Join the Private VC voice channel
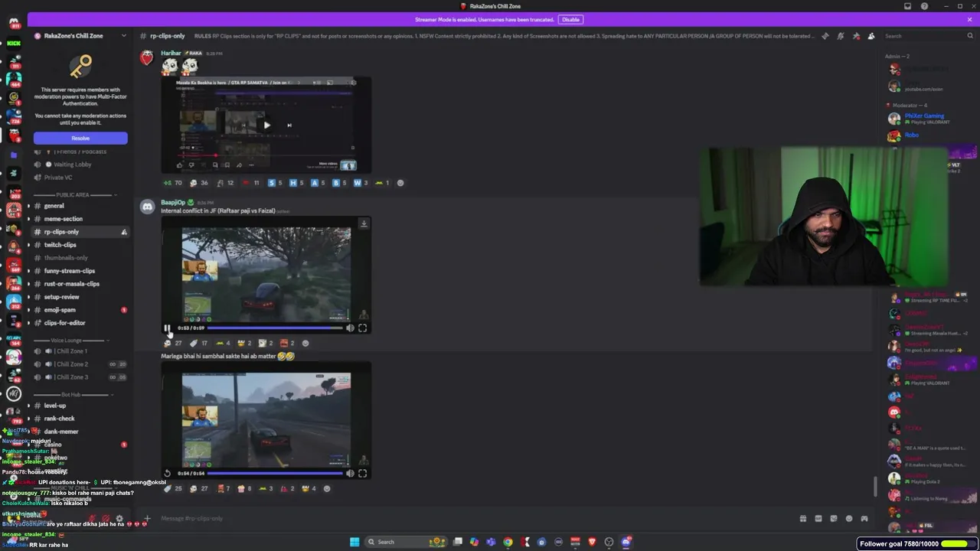 pyautogui.click(x=80, y=178)
